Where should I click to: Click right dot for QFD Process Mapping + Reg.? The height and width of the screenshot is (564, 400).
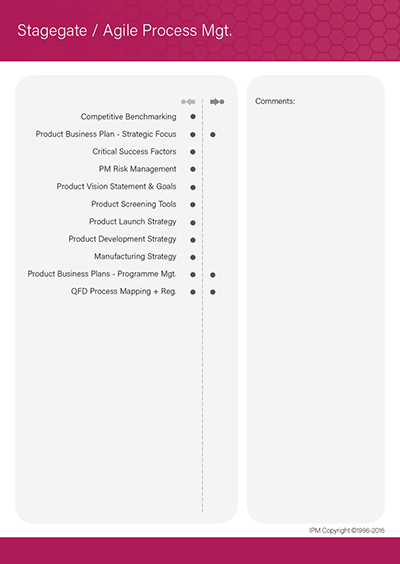(x=213, y=292)
